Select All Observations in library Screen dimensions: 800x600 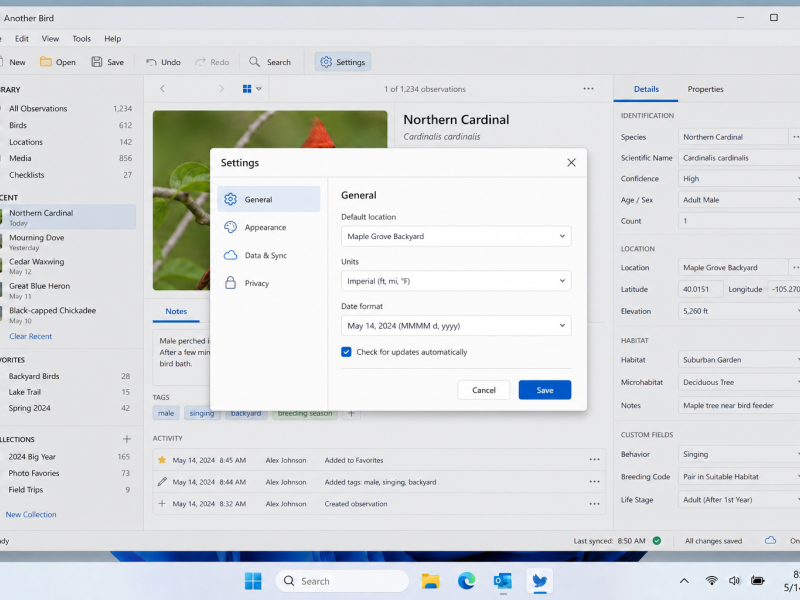point(68,109)
